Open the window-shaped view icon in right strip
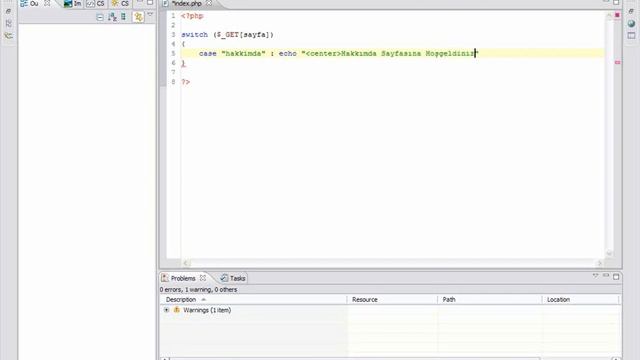 click(631, 36)
